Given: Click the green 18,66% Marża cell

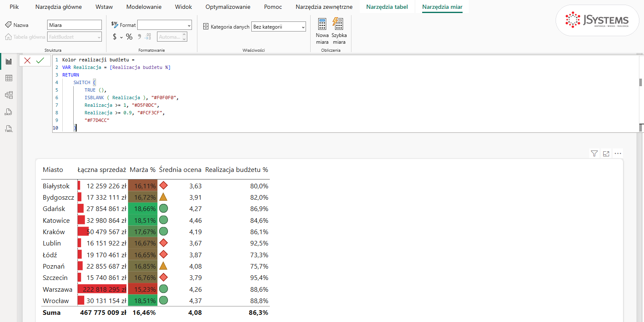Looking at the screenshot, I should 143,209.
